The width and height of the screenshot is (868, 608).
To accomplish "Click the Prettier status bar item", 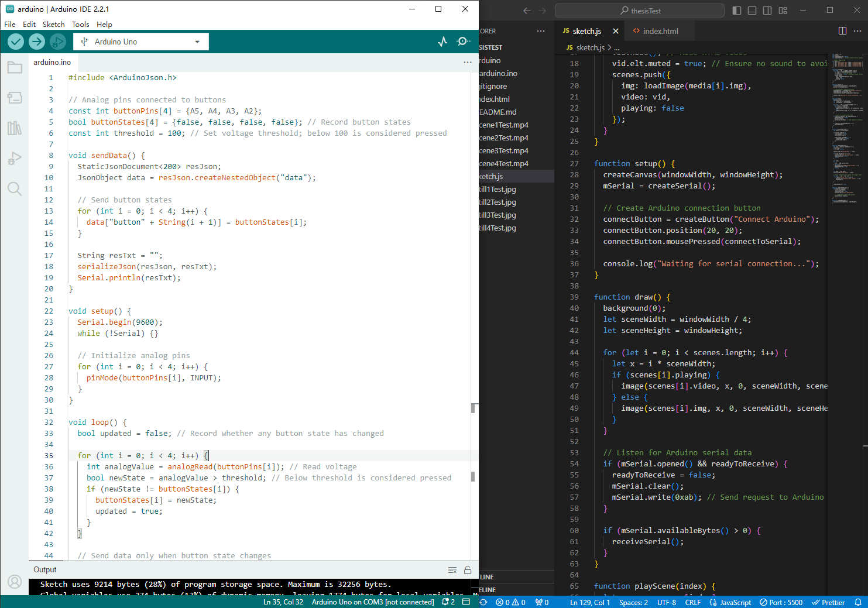I will coord(828,602).
